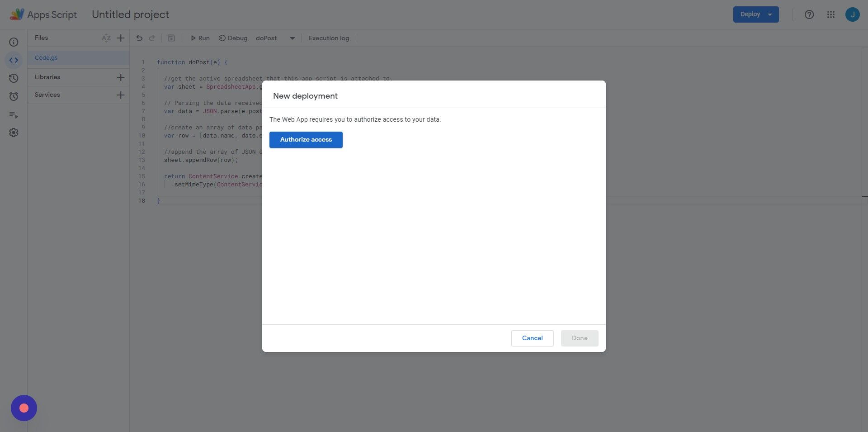Switch to the code Editor view
Image resolution: width=868 pixels, height=432 pixels.
point(14,60)
